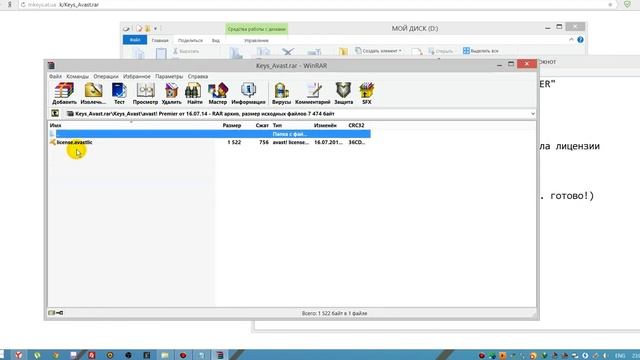Screen dimensions: 640x360
Task: Click the Yandex browser icon on taskbar
Action: 19,355
